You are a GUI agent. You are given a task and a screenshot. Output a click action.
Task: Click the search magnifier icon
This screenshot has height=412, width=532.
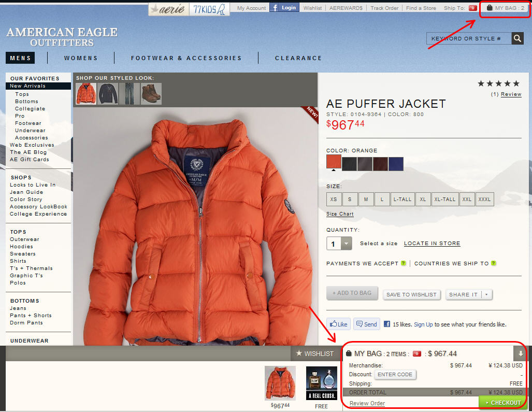coord(517,38)
